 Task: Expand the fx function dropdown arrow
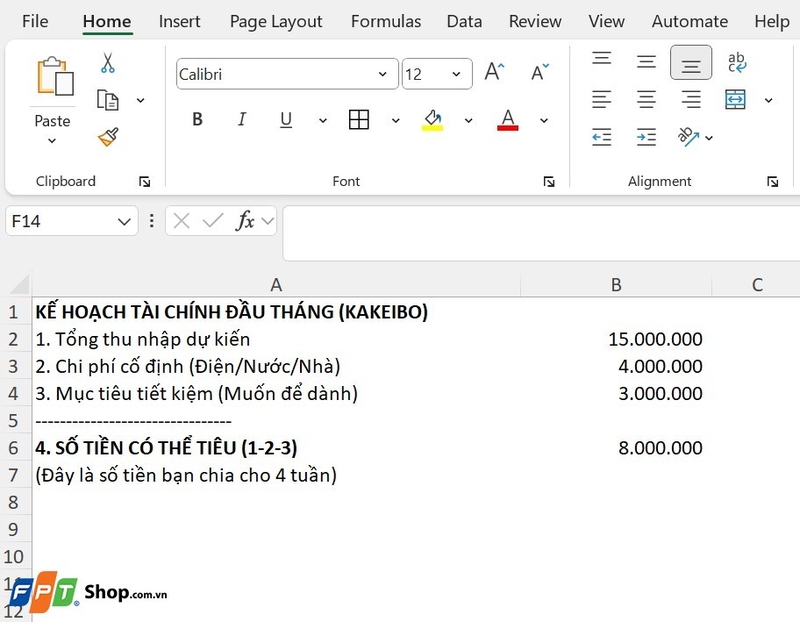[x=267, y=221]
